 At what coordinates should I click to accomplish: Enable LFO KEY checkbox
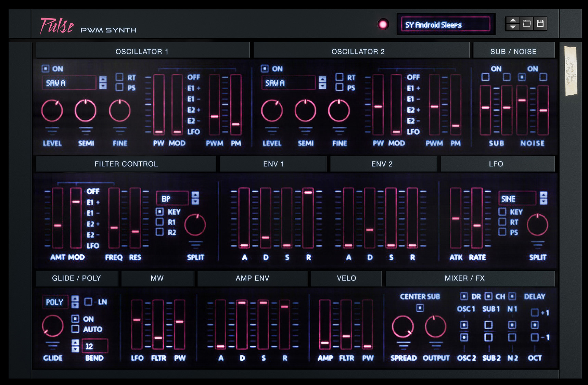[502, 211]
